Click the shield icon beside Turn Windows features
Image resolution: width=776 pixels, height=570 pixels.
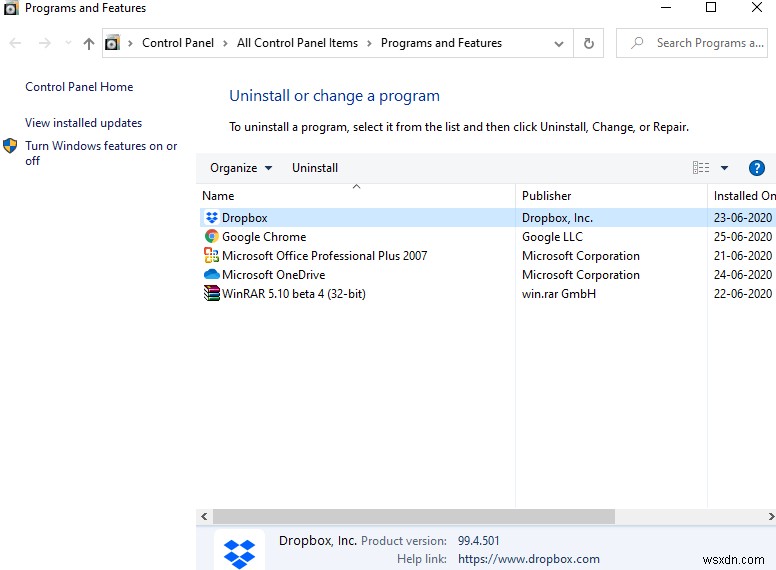(10, 146)
